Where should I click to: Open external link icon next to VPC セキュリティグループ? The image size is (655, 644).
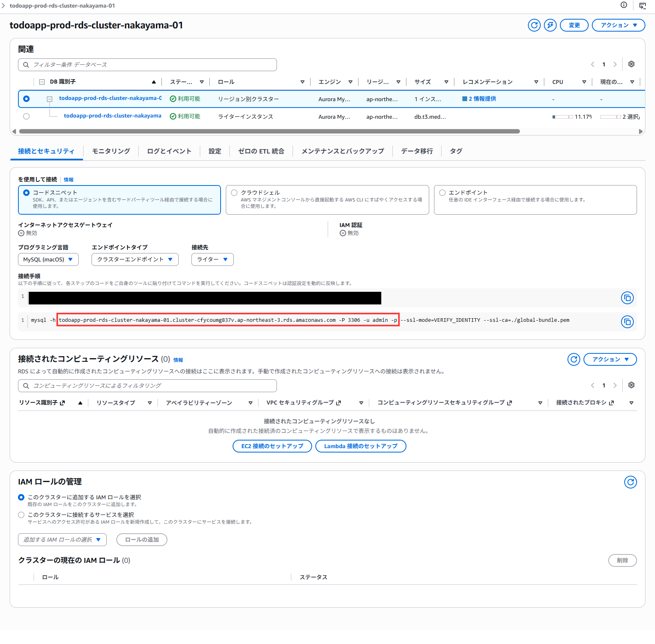[x=338, y=403]
